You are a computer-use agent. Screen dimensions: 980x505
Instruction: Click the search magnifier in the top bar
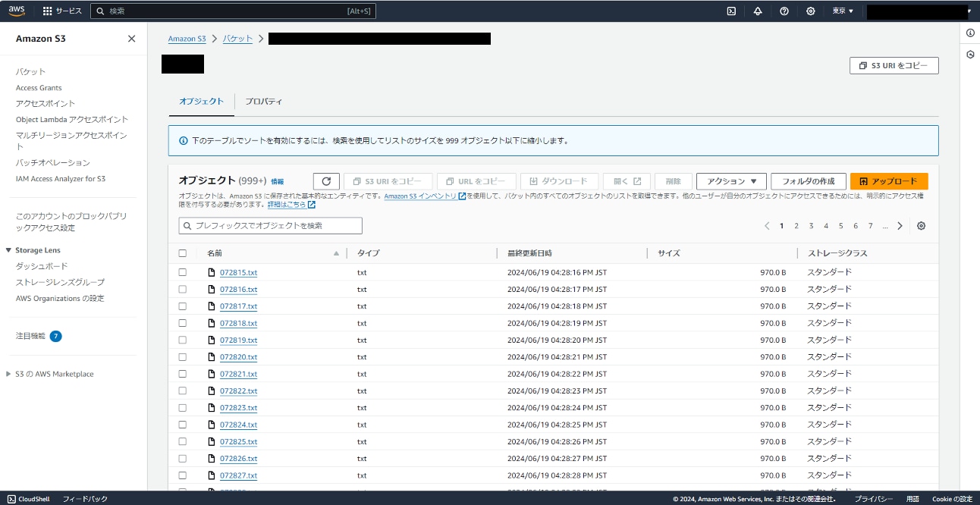(x=100, y=11)
